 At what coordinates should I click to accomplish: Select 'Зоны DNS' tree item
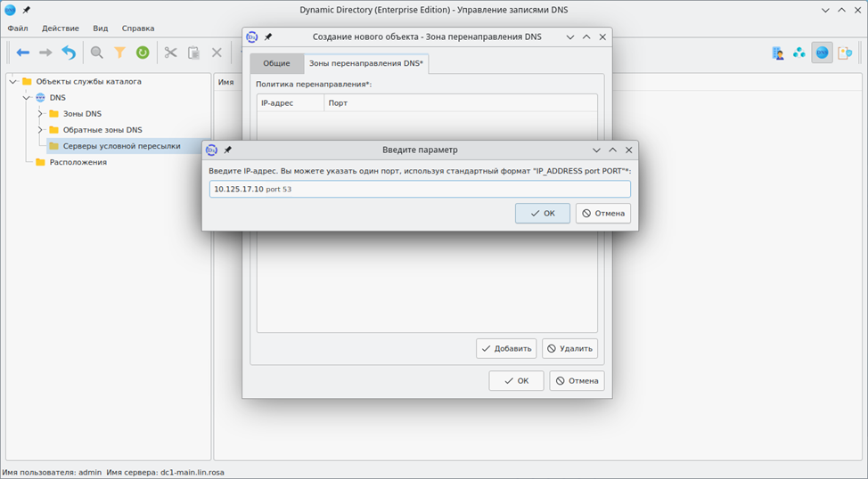pyautogui.click(x=83, y=113)
